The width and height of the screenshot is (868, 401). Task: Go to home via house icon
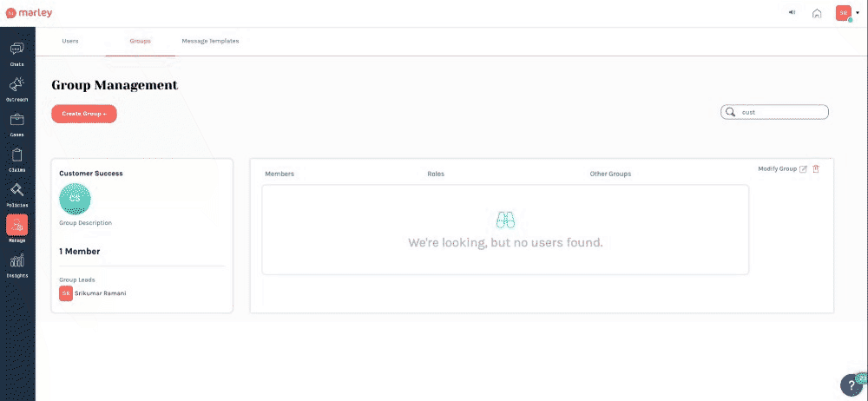[x=817, y=13]
